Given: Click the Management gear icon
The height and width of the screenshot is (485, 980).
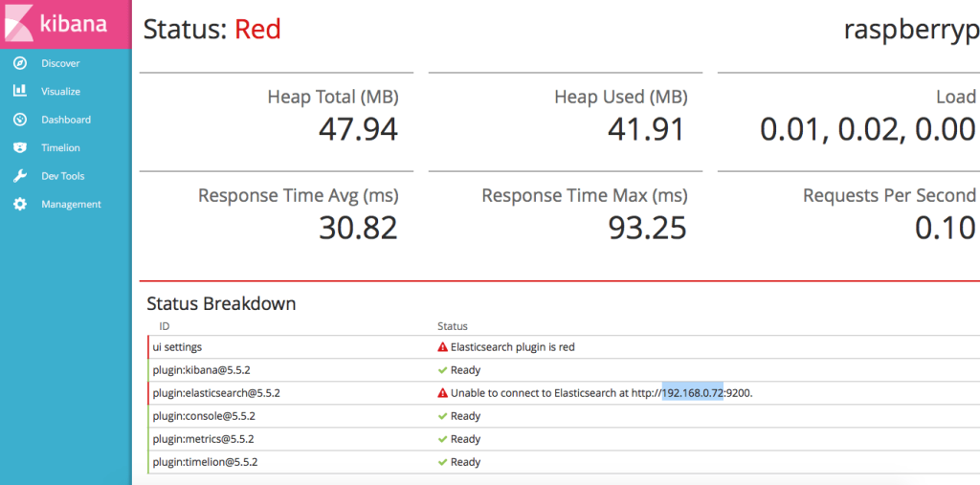Looking at the screenshot, I should [x=20, y=204].
